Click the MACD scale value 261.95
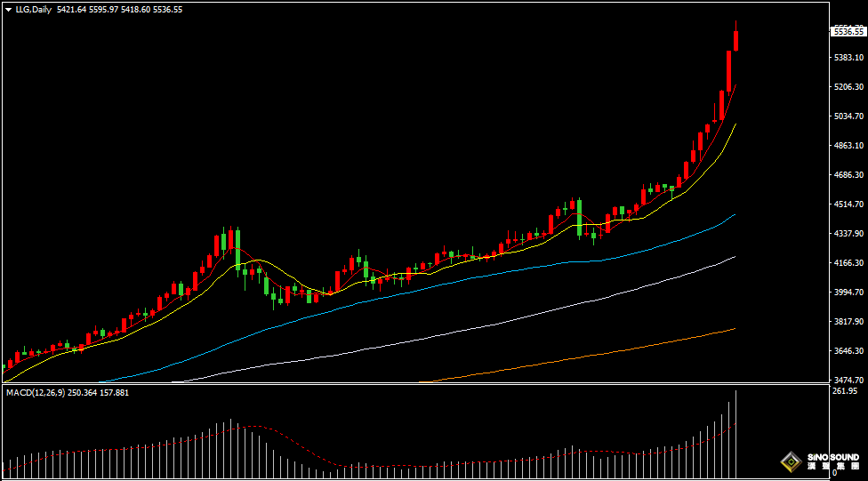Screen dimensions: 868x481 tap(845, 391)
